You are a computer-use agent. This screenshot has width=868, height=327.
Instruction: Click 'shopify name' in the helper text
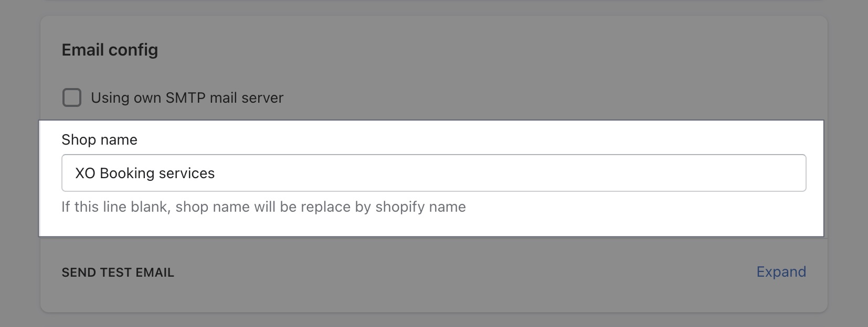[x=420, y=207]
